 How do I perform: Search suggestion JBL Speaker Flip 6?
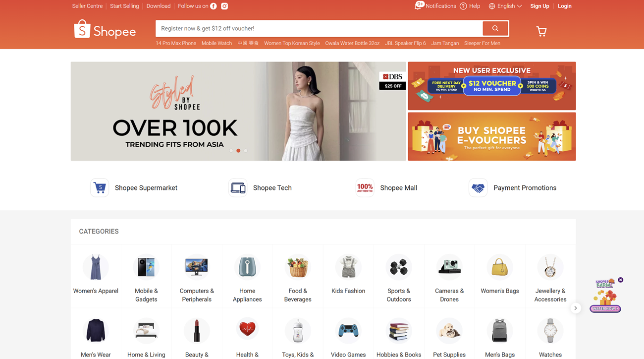(405, 43)
